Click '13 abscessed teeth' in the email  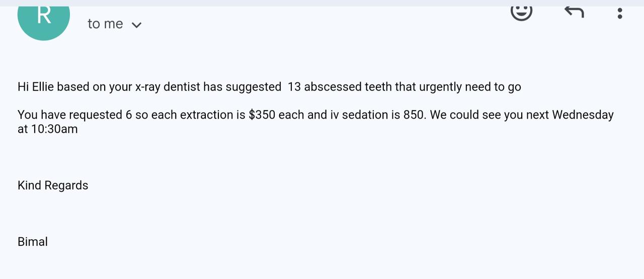pyautogui.click(x=340, y=87)
